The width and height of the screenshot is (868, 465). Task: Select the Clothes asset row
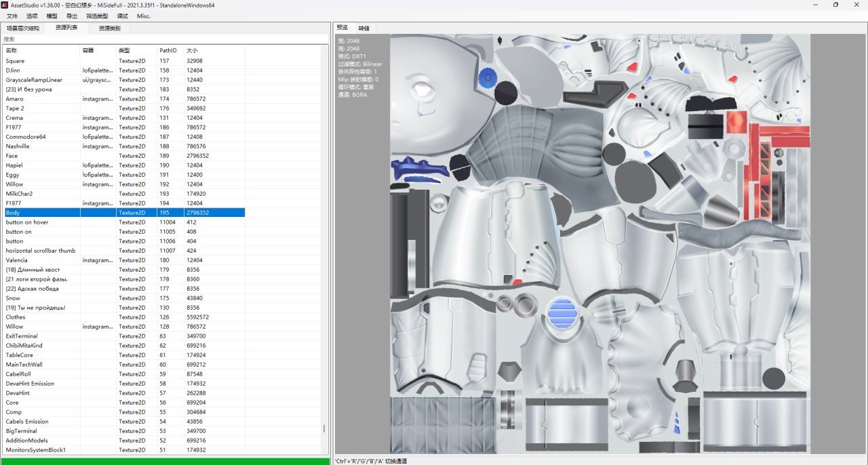click(124, 317)
